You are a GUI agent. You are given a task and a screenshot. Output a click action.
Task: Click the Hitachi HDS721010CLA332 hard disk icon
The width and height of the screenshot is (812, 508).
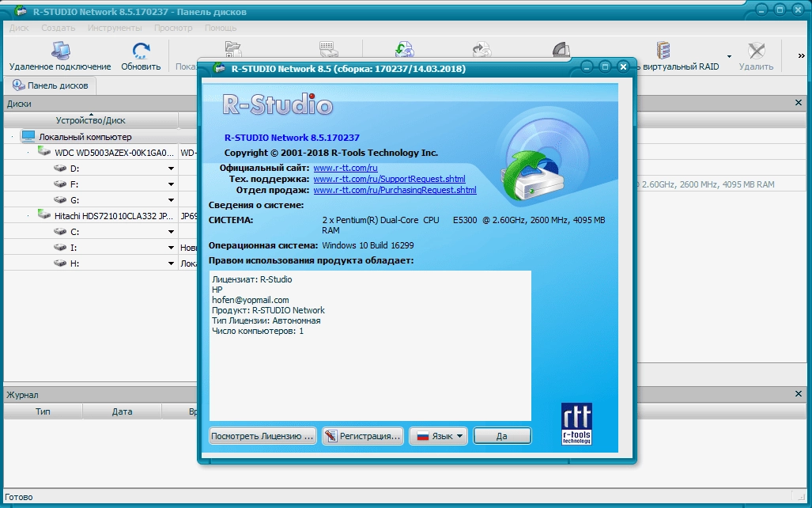[44, 214]
